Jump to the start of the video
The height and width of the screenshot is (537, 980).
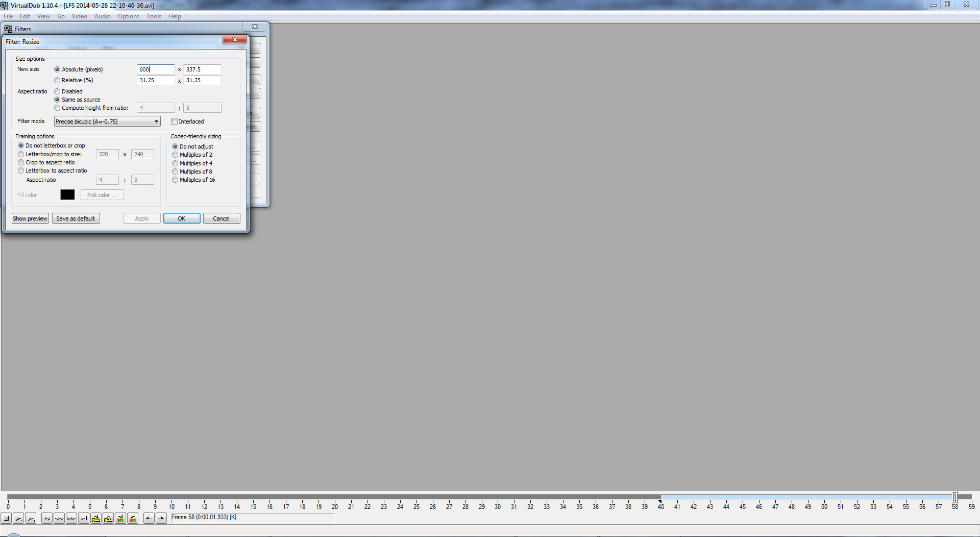tap(47, 519)
